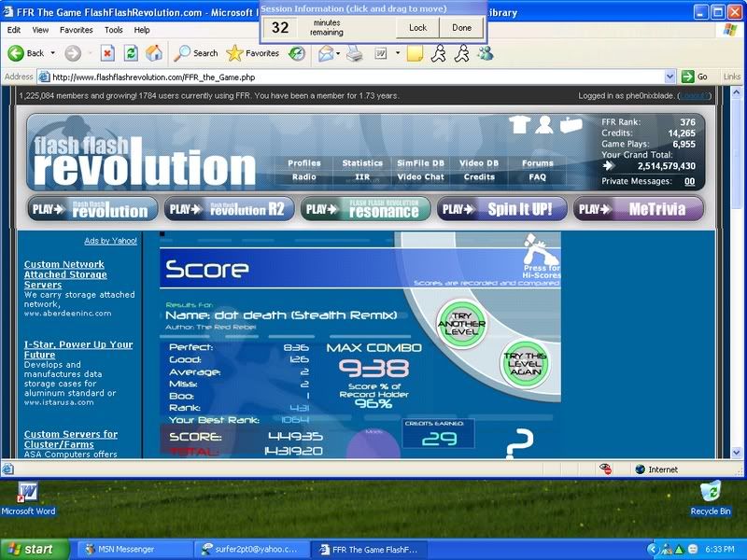Click the Print icon in toolbar
This screenshot has width=747, height=560.
click(355, 53)
